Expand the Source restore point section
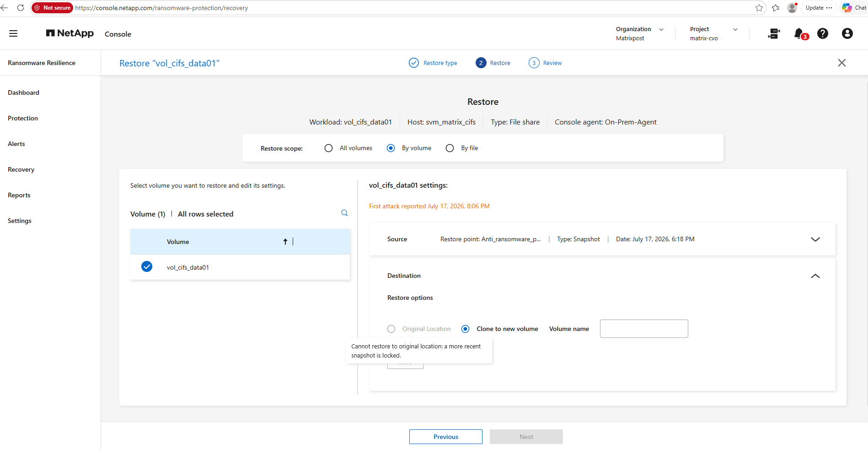This screenshot has width=868, height=450. click(815, 239)
